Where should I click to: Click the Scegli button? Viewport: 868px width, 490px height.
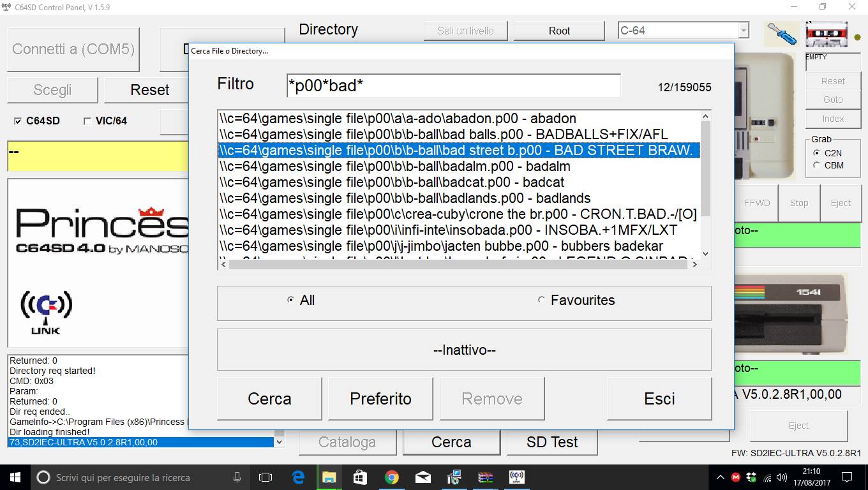[52, 90]
